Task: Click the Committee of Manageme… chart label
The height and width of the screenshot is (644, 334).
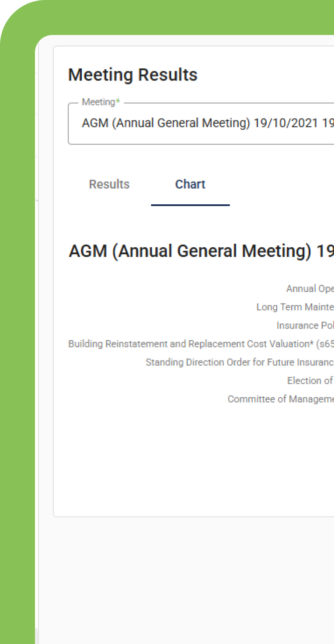Action: pyautogui.click(x=280, y=399)
